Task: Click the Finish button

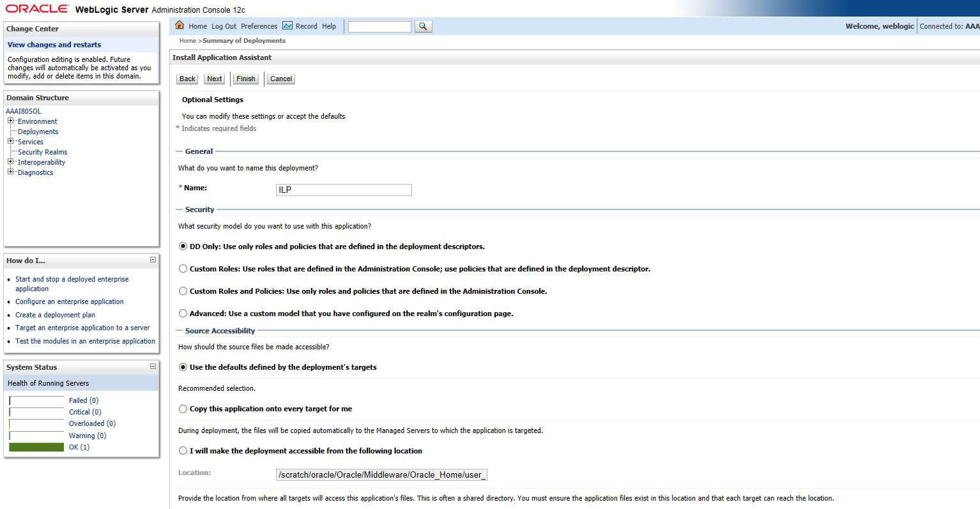Action: (x=245, y=78)
